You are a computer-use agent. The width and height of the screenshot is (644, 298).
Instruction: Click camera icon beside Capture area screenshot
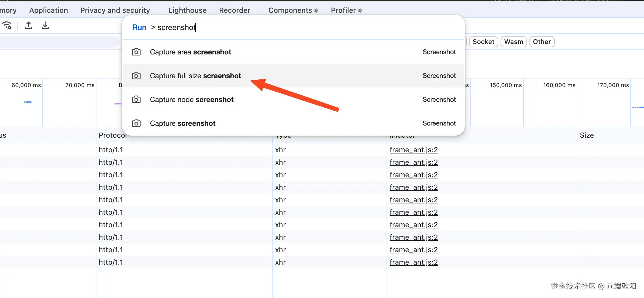pos(136,52)
